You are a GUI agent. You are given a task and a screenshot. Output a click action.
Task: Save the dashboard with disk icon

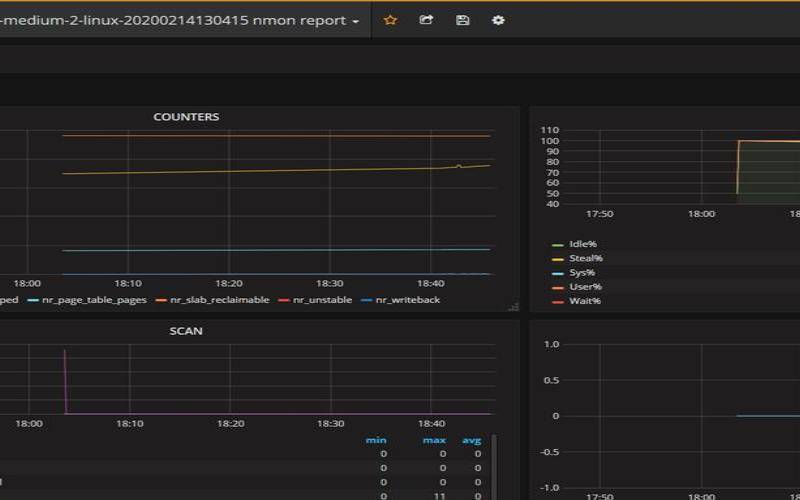[462, 20]
